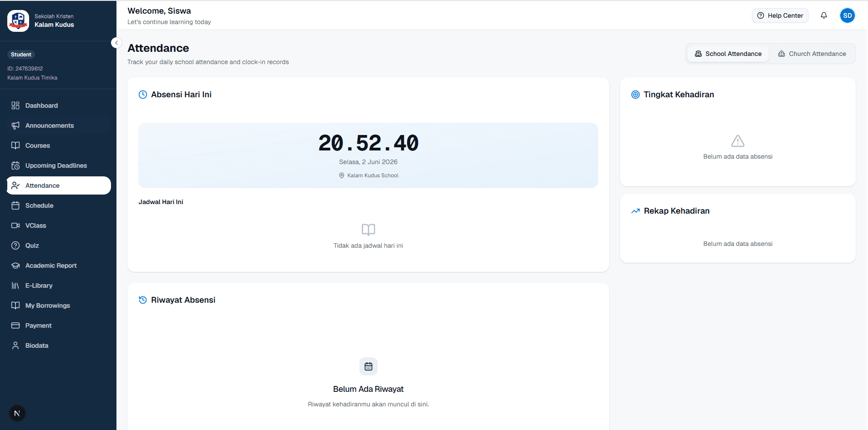868x430 pixels.
Task: Click the Jadwal Hari Ini heading
Action: point(161,202)
